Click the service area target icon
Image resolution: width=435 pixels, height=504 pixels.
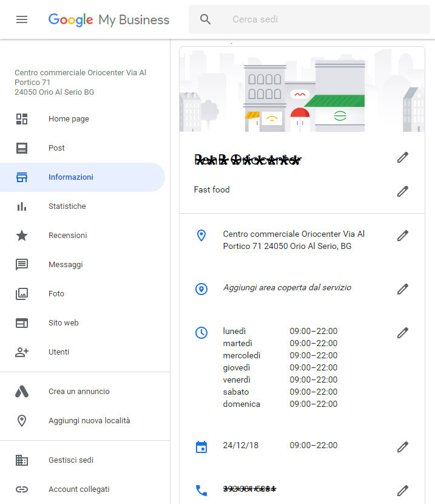coord(201,289)
